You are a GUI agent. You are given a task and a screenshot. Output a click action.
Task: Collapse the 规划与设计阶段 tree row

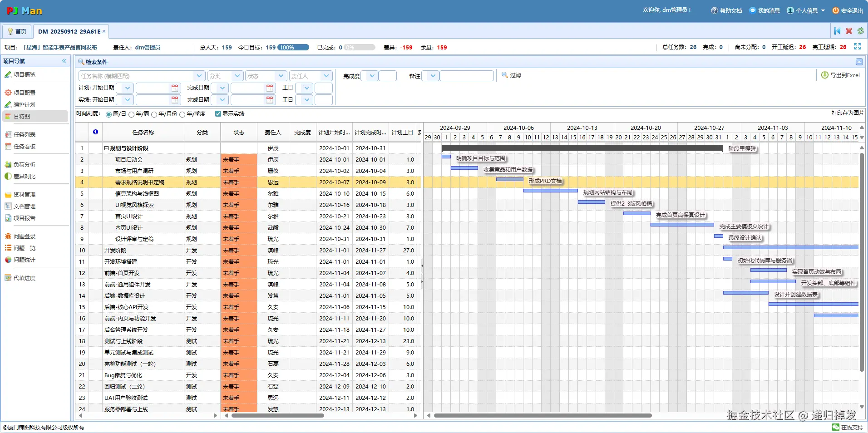(106, 148)
